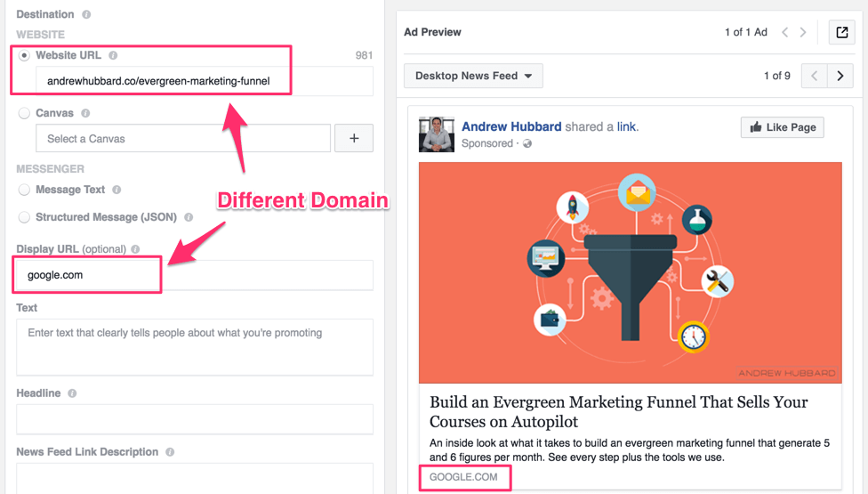The height and width of the screenshot is (494, 868).
Task: Select the Message Text radio button
Action: pyautogui.click(x=24, y=190)
